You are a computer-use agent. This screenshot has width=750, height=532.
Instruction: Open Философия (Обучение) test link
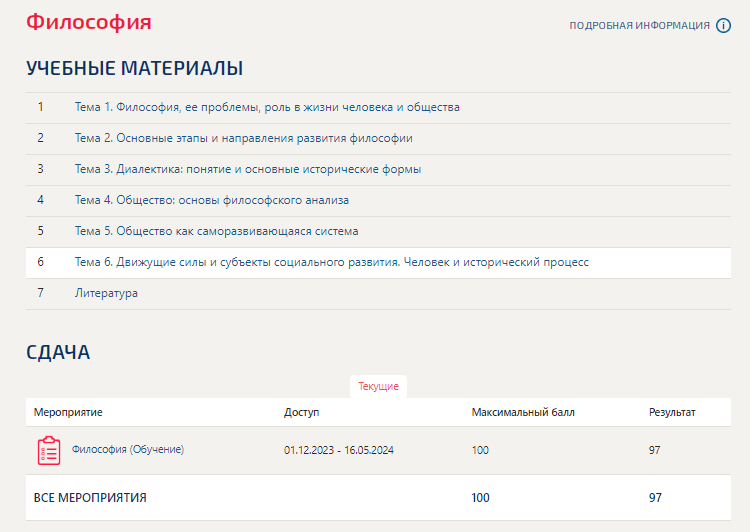click(x=128, y=449)
